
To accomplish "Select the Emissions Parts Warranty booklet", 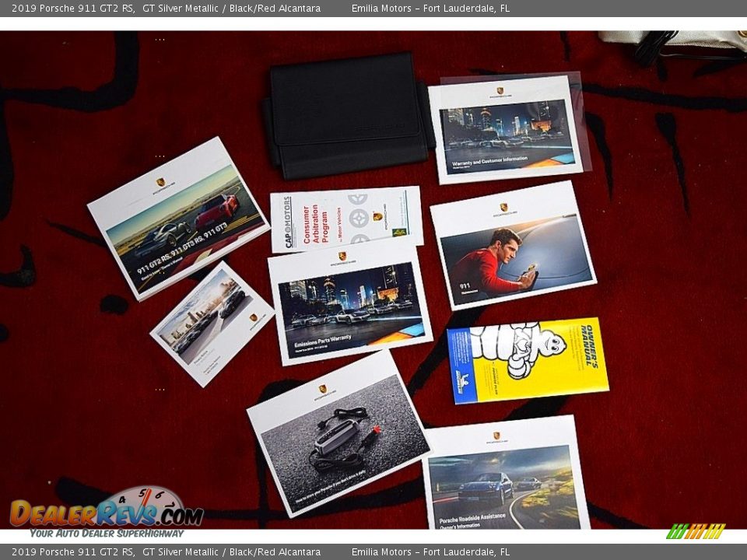I will coord(349,303).
